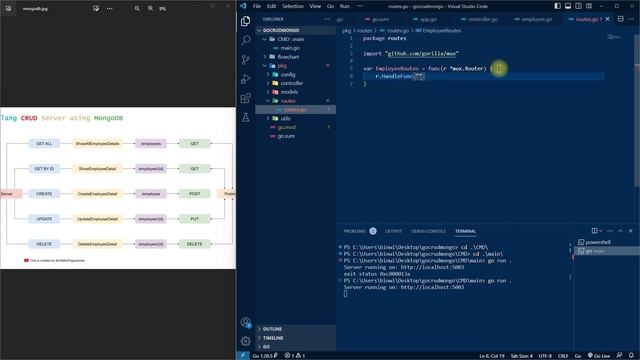Open the Selection menu
The height and width of the screenshot is (360, 640).
[293, 6]
